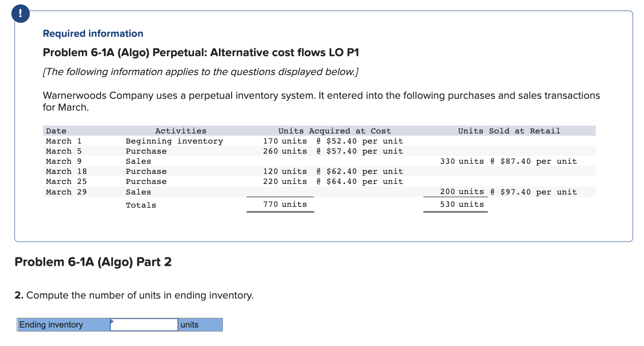Viewport: 644px width, 346px height.
Task: Click the 'Date' column header
Action: point(56,131)
